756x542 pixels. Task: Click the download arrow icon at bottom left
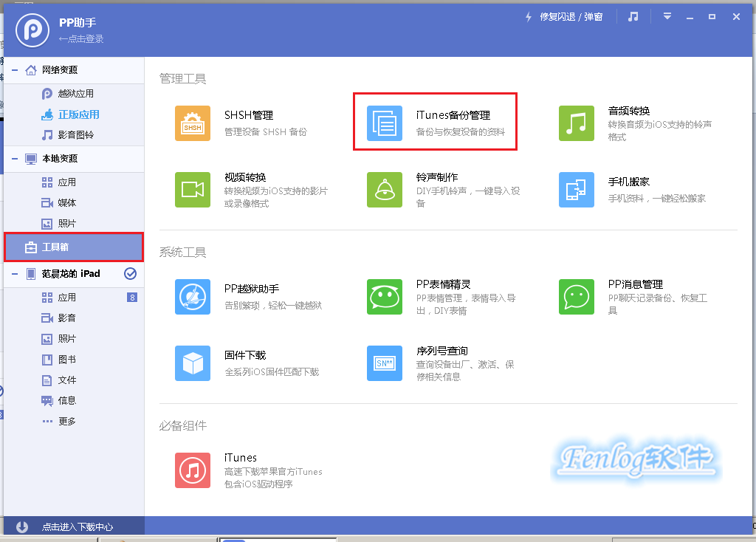point(21,526)
